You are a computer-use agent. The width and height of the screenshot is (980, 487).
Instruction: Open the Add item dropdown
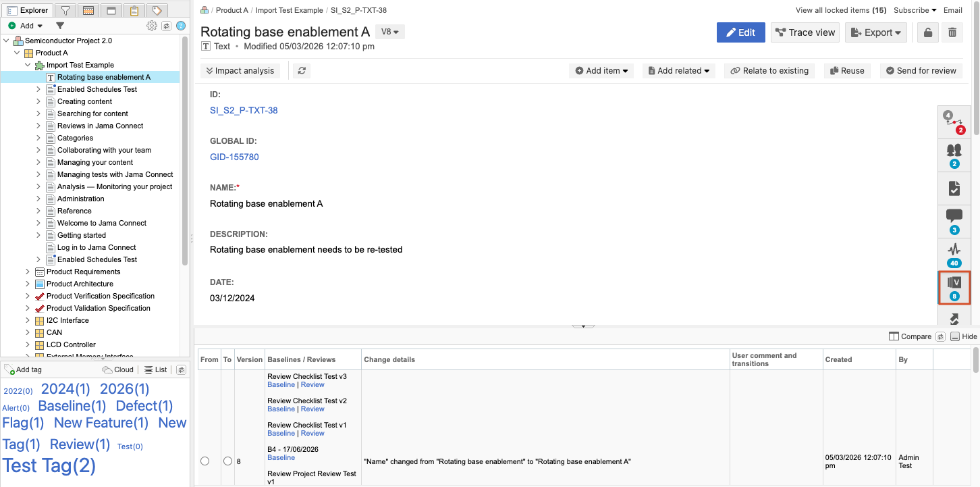[601, 70]
